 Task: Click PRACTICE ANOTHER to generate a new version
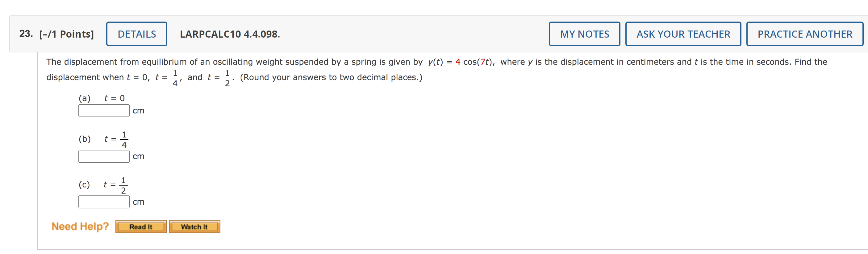(804, 34)
